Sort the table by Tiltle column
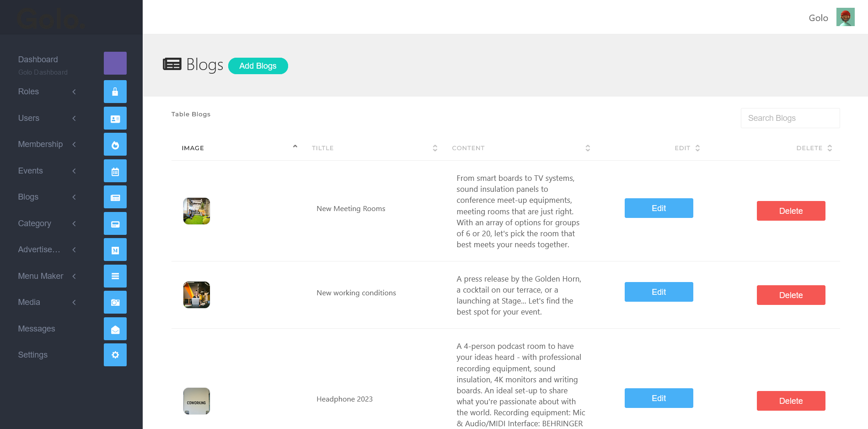The image size is (868, 429). [x=434, y=148]
